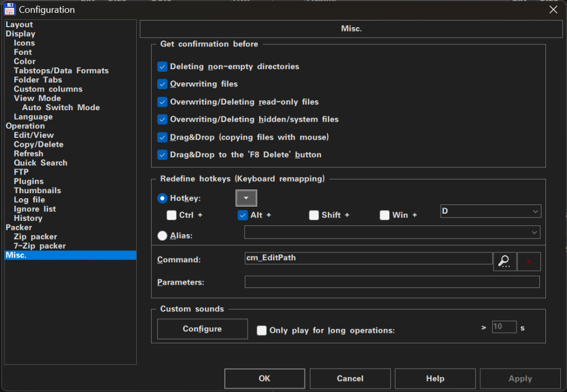Toggle Overwriting files confirmation checkbox
The image size is (567, 392).
[162, 84]
